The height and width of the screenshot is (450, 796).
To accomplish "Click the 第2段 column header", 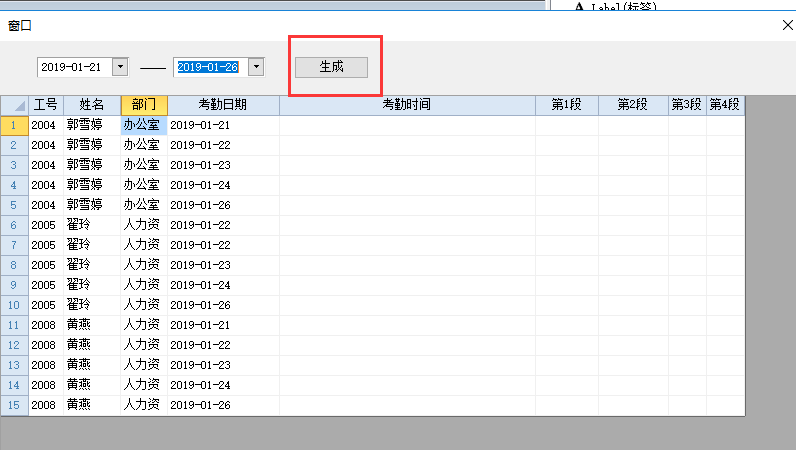I will pyautogui.click(x=634, y=105).
